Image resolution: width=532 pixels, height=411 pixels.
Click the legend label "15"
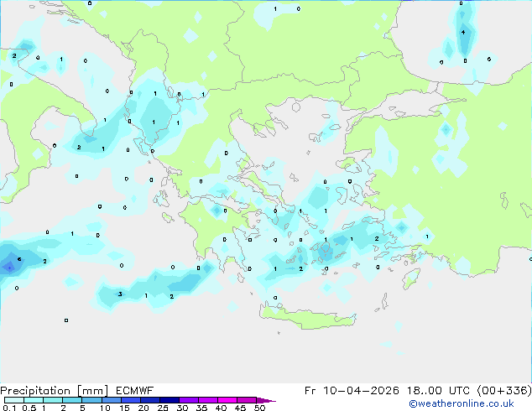pos(124,408)
